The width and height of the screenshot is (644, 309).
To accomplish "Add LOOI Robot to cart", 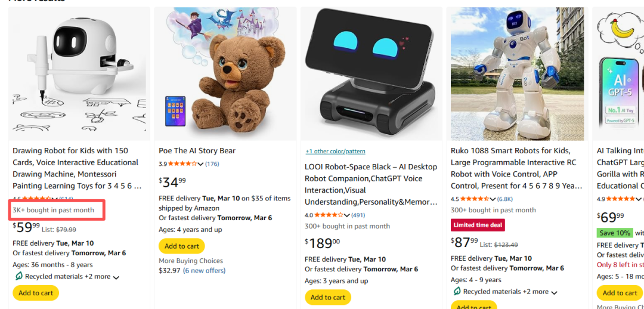I will point(327,297).
